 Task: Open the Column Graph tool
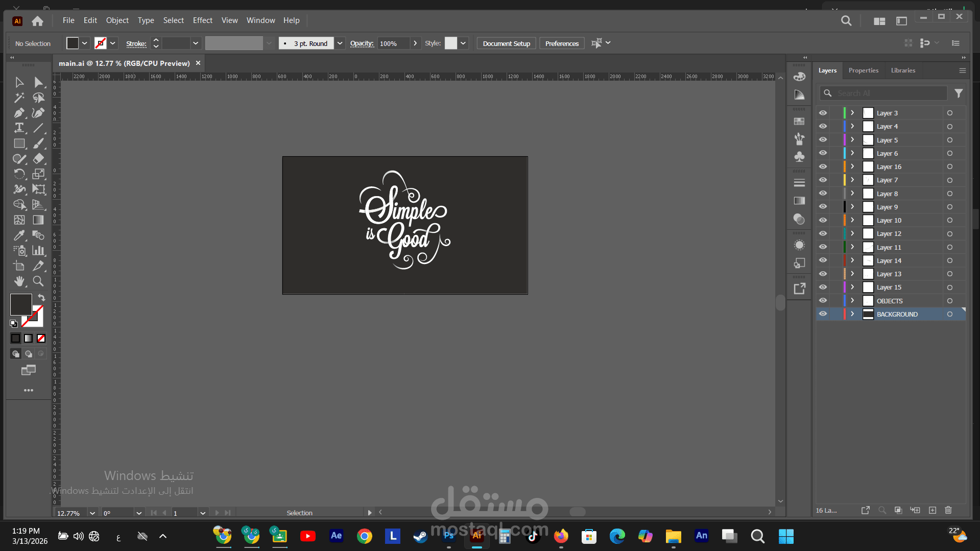[x=38, y=251]
